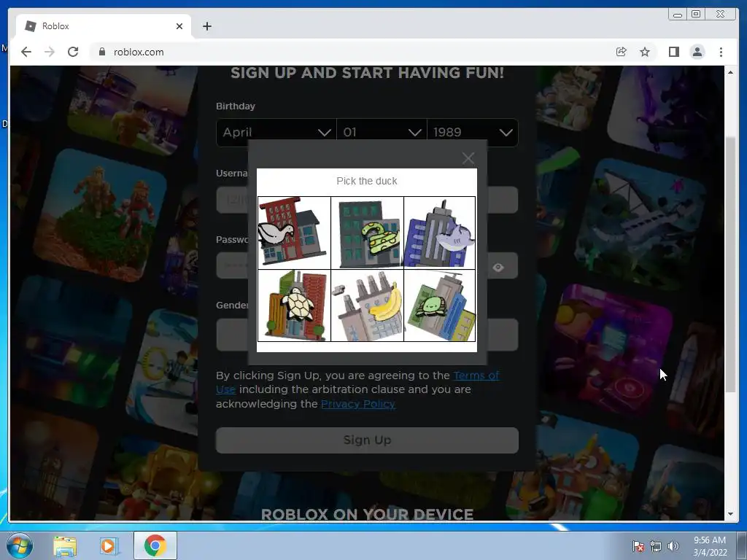Click the browser forward arrow
Image resolution: width=747 pixels, height=560 pixels.
click(x=50, y=52)
